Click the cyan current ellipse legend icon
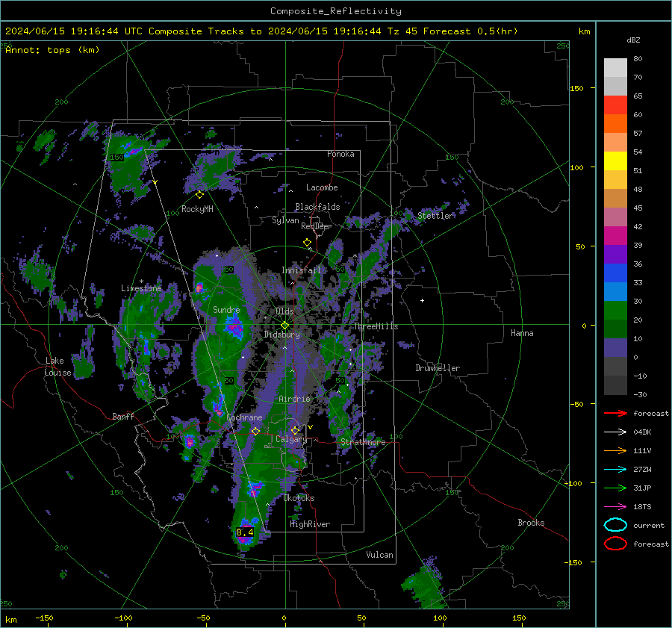The height and width of the screenshot is (628, 672). (x=615, y=525)
